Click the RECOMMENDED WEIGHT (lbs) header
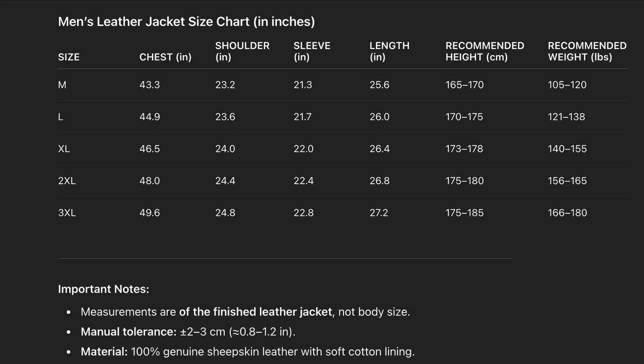644x364 pixels. [x=587, y=51]
